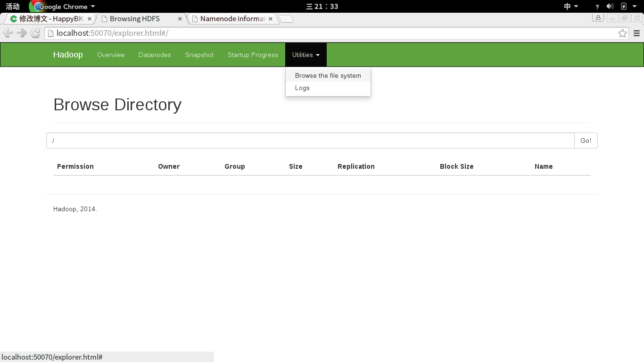This screenshot has height=362, width=644.
Task: Click the volume icon in the top bar
Action: pos(610,7)
